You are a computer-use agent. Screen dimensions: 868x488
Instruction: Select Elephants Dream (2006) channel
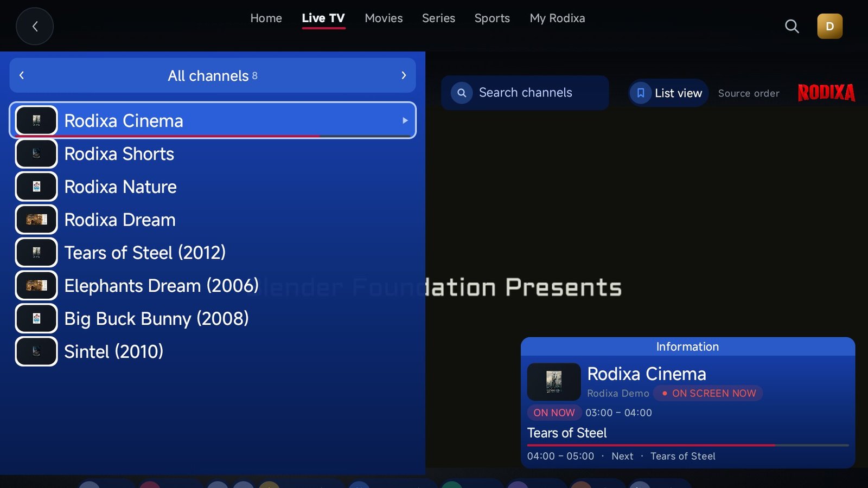coord(213,285)
